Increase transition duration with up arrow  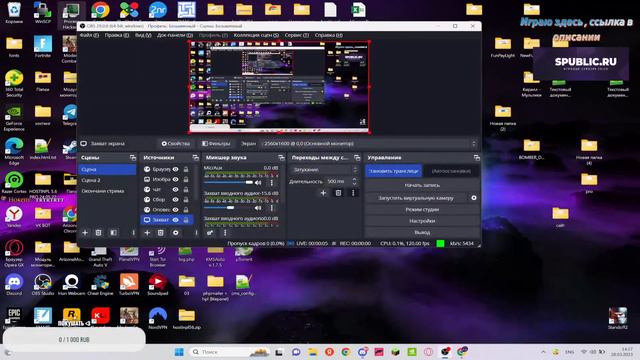[354, 179]
